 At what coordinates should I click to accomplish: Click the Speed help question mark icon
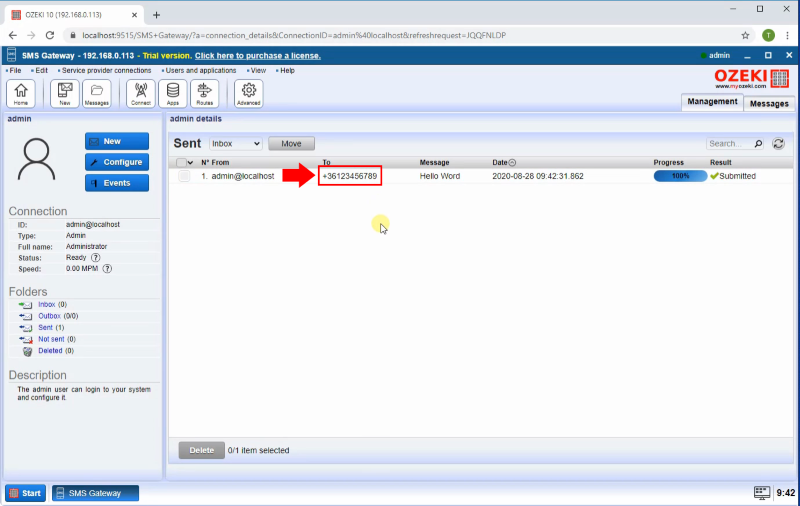tap(107, 269)
